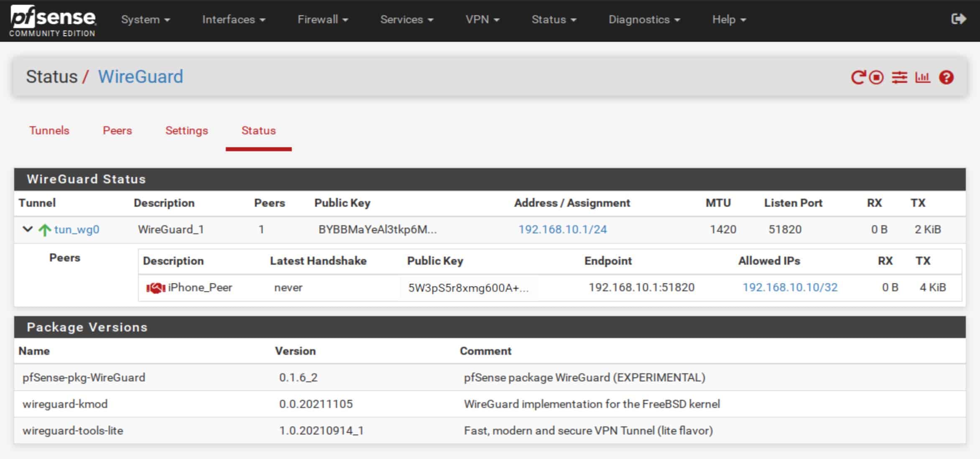Click the Allowed IPs column header

[769, 261]
